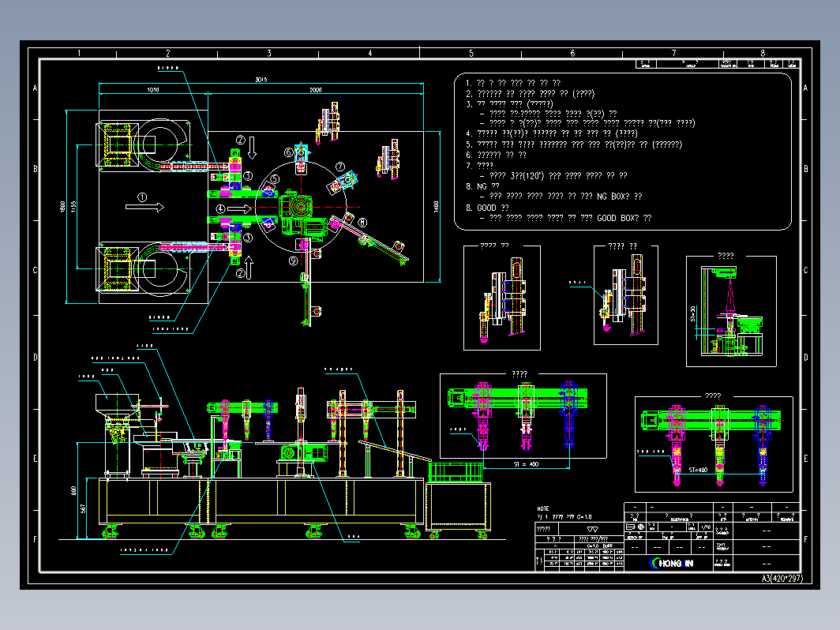Select the 800 height dimension in the side view
The image size is (840, 630).
74,490
